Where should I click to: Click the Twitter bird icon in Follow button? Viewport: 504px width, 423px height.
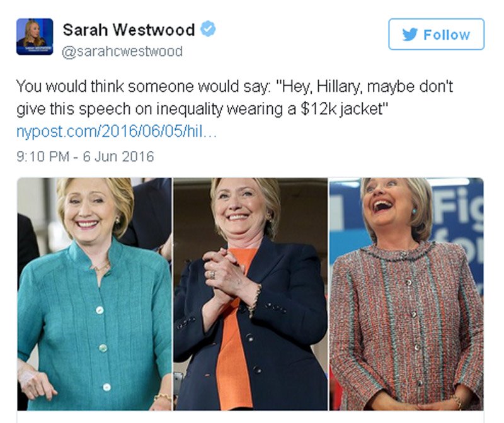click(410, 35)
